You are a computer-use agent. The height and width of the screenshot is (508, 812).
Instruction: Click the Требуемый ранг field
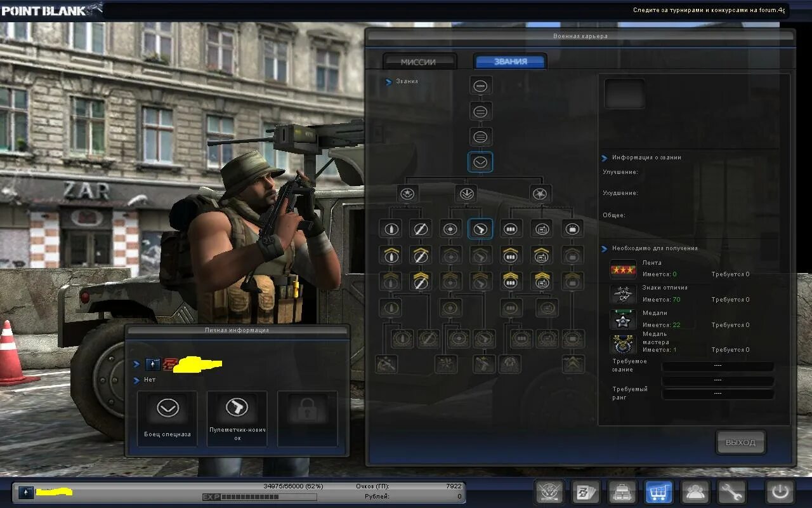click(x=717, y=394)
